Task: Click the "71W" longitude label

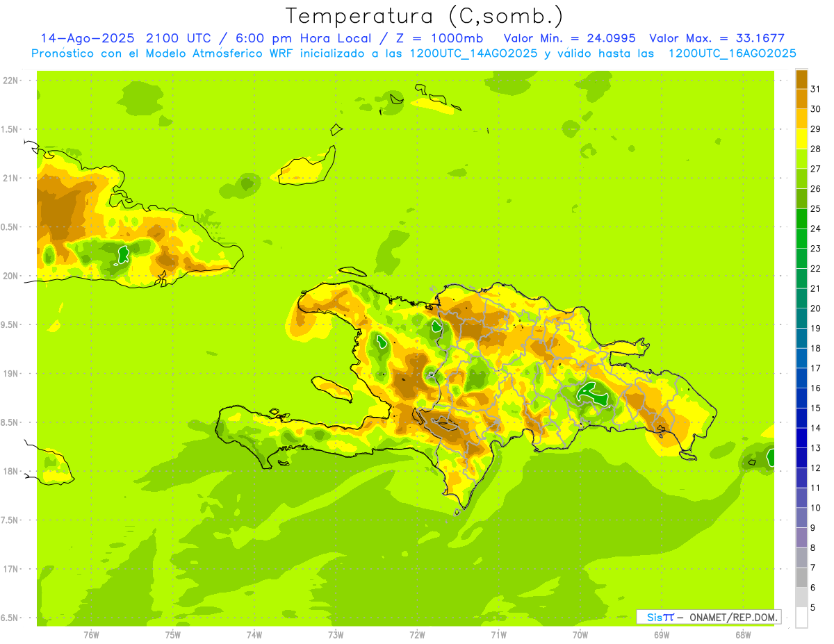Action: click(x=498, y=635)
